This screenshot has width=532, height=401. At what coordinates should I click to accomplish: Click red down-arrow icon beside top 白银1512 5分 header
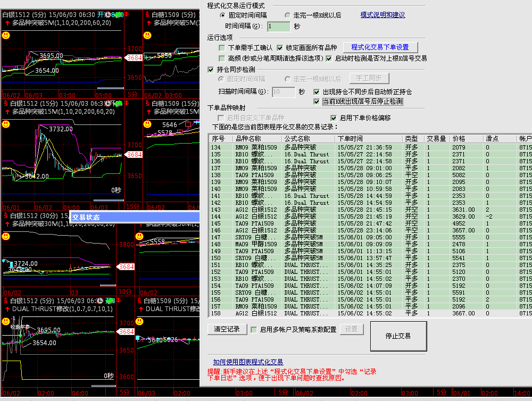click(x=127, y=14)
